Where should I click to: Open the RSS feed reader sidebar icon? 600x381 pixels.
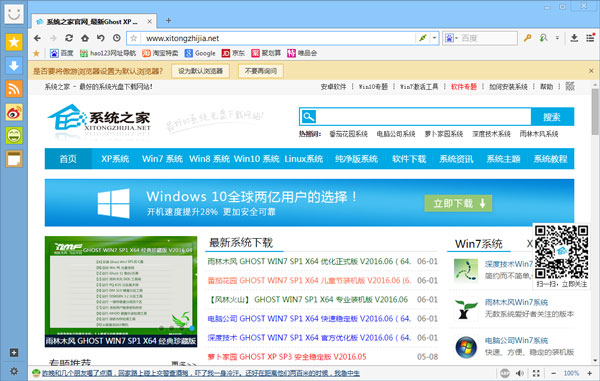click(x=14, y=89)
